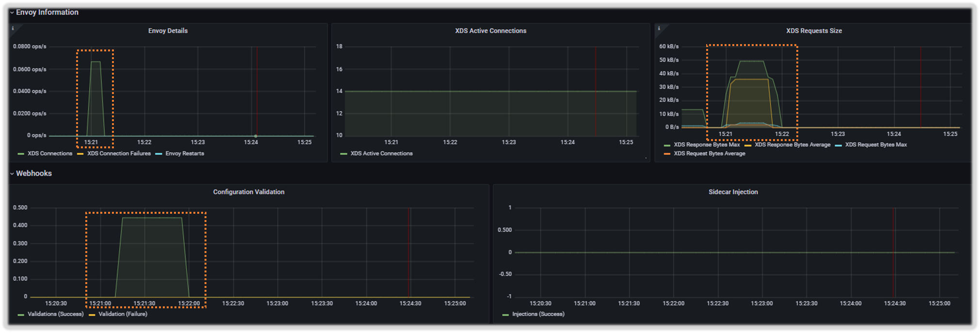Toggle the Validation (Failure) legend series
Image resolution: width=980 pixels, height=333 pixels.
(x=123, y=314)
